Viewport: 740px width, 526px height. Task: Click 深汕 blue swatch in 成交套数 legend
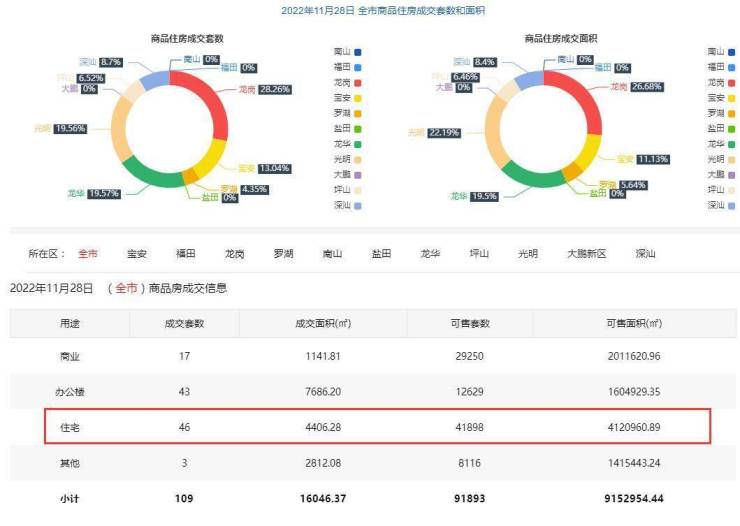point(357,205)
